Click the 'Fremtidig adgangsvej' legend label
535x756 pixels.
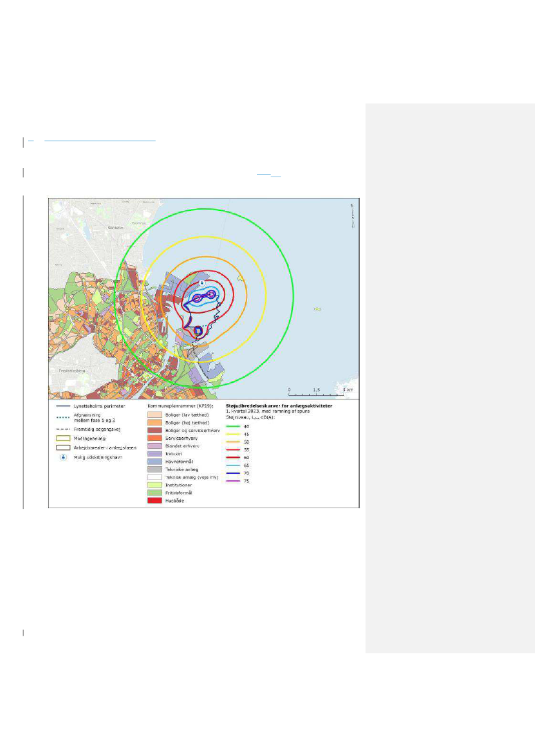[x=97, y=429]
